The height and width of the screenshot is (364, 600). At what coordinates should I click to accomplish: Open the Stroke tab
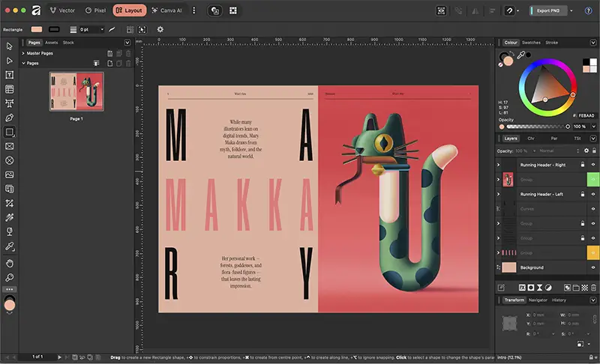tap(551, 43)
